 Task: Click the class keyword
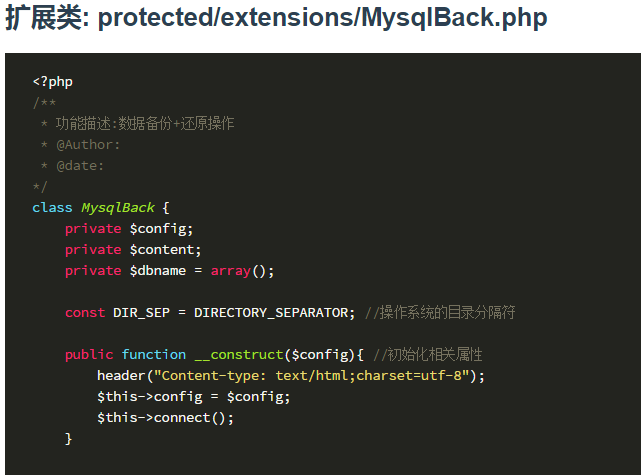click(x=52, y=208)
